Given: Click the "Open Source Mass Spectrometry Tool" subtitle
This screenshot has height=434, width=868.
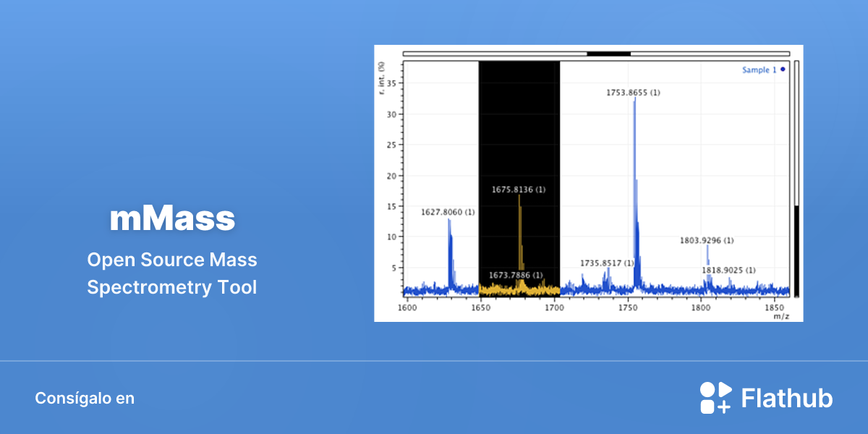Looking at the screenshot, I should pos(172,273).
